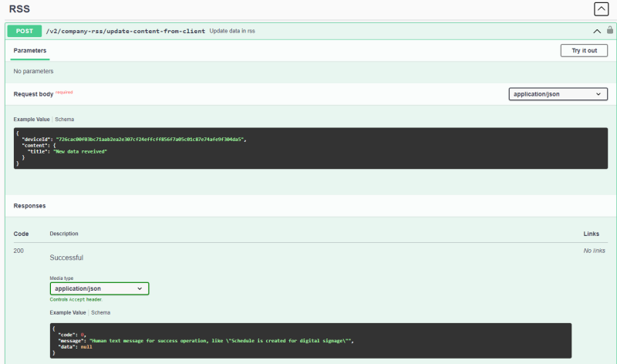This screenshot has width=617, height=364.
Task: Click the RSS tag heading
Action: (19, 9)
